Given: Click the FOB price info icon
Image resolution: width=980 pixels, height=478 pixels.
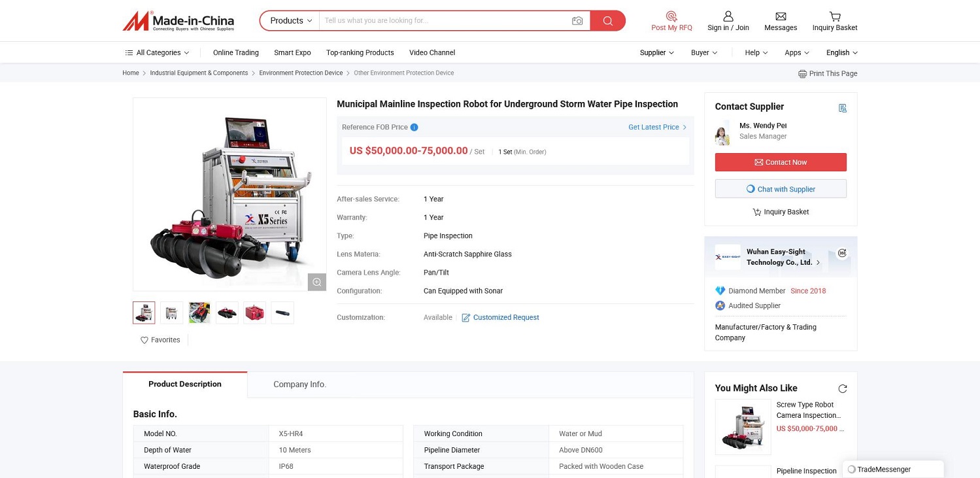Looking at the screenshot, I should (x=414, y=128).
